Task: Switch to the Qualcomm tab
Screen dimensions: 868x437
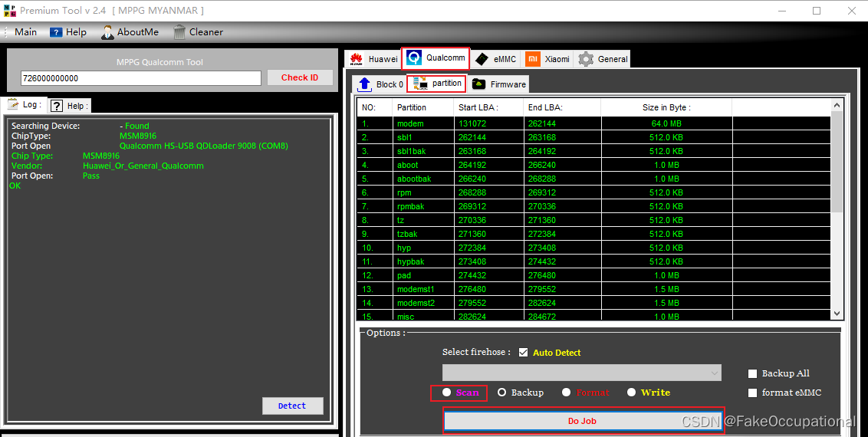Action: (436, 58)
